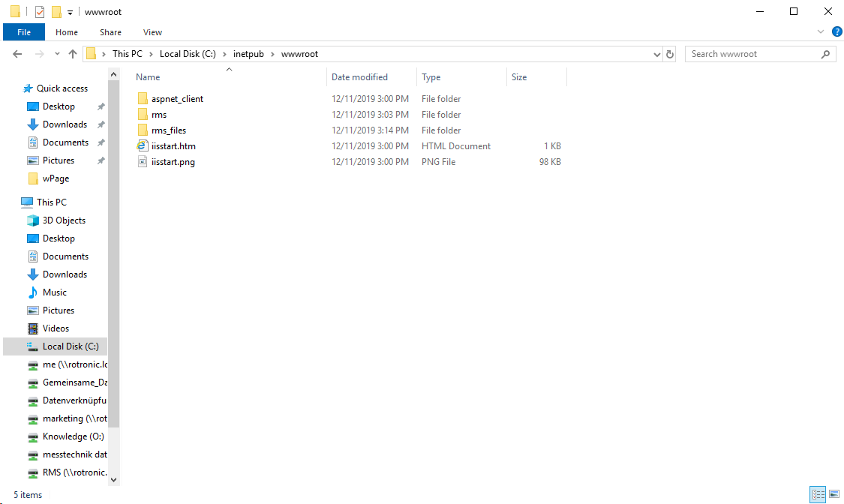This screenshot has width=844, height=504.
Task: Open the Share ribbon tab
Action: click(x=110, y=32)
